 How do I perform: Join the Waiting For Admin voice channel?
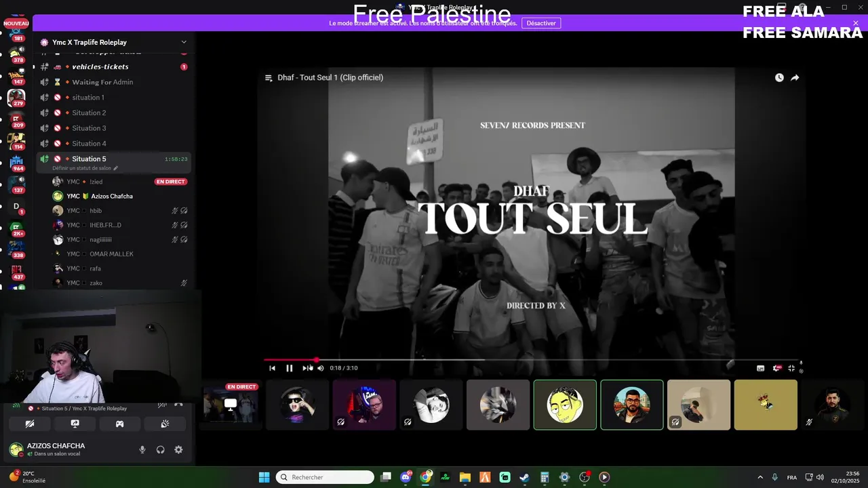point(113,82)
